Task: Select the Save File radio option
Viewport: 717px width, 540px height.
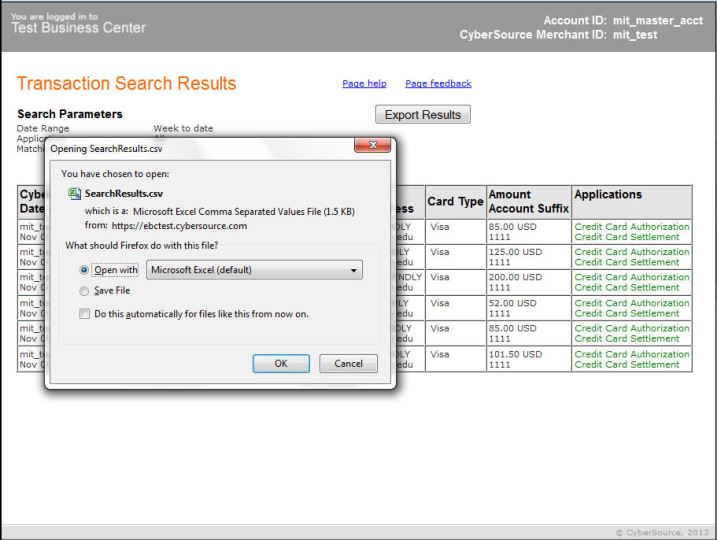Action: click(83, 290)
